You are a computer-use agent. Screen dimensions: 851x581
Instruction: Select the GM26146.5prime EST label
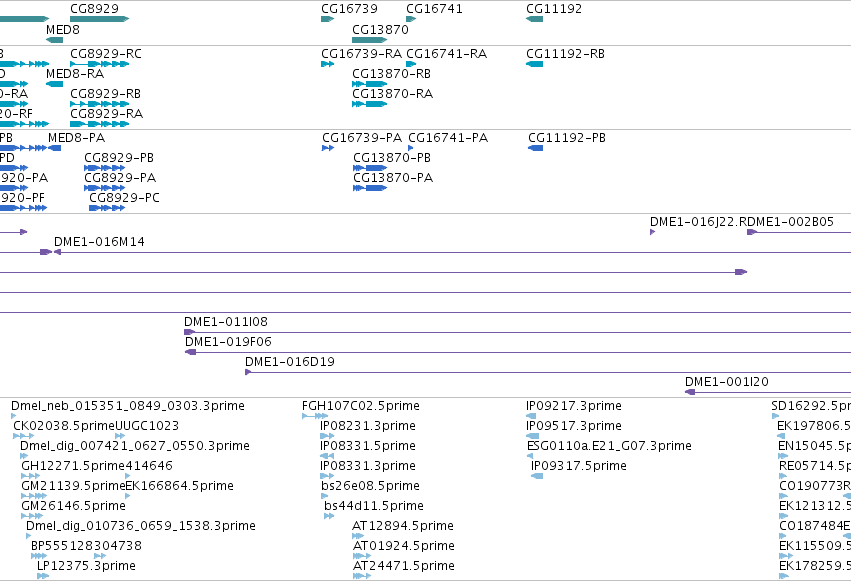point(73,506)
